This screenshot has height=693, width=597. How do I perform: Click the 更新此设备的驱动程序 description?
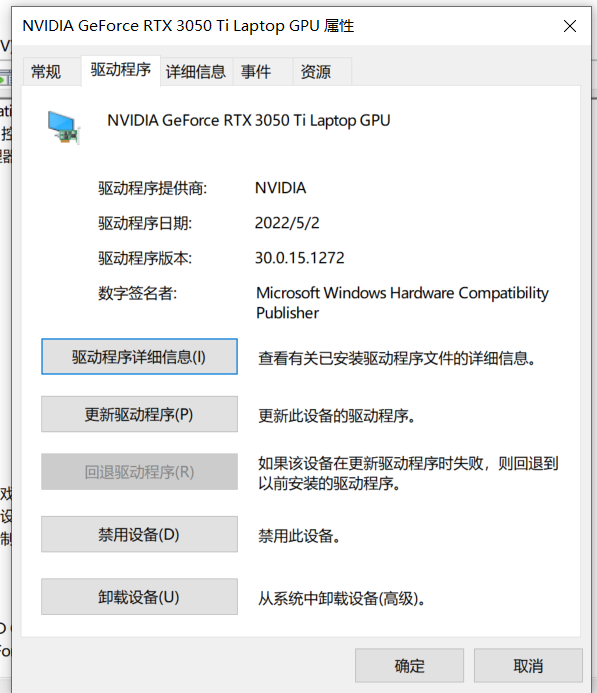tap(337, 416)
